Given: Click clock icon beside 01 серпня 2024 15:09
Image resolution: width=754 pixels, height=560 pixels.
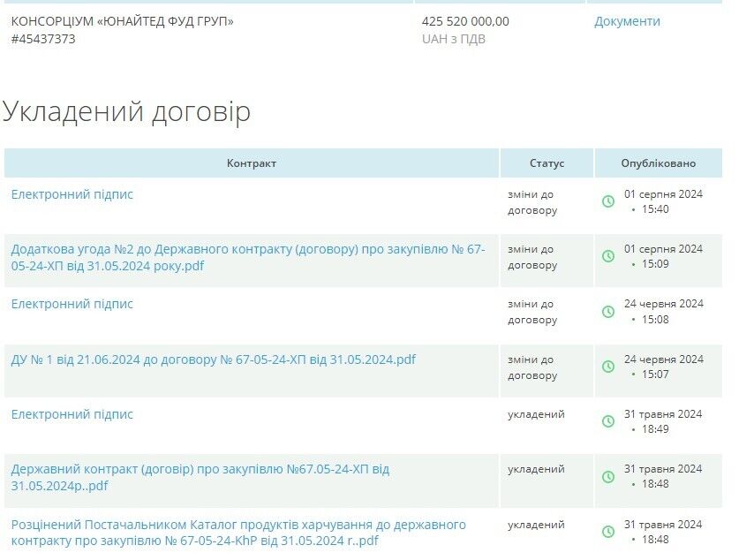Looking at the screenshot, I should (608, 256).
